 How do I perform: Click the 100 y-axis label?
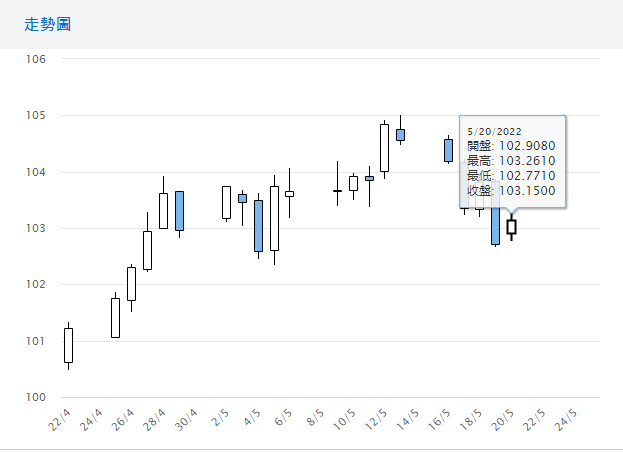pyautogui.click(x=37, y=398)
